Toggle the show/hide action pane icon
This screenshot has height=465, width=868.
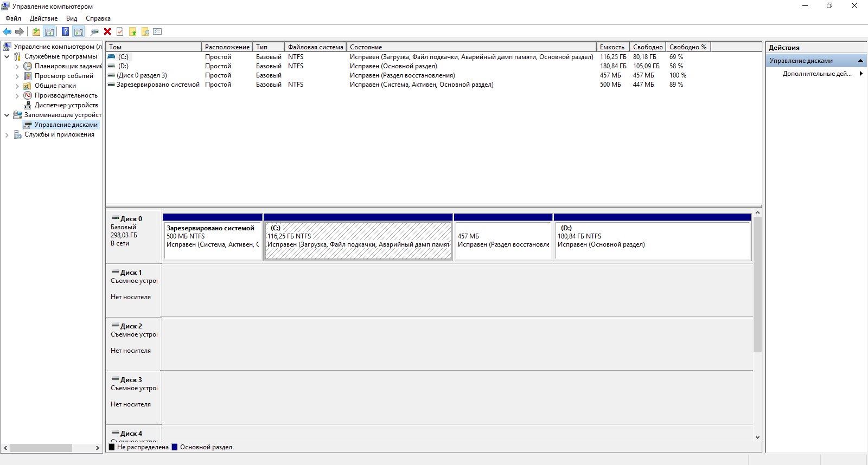pos(78,32)
